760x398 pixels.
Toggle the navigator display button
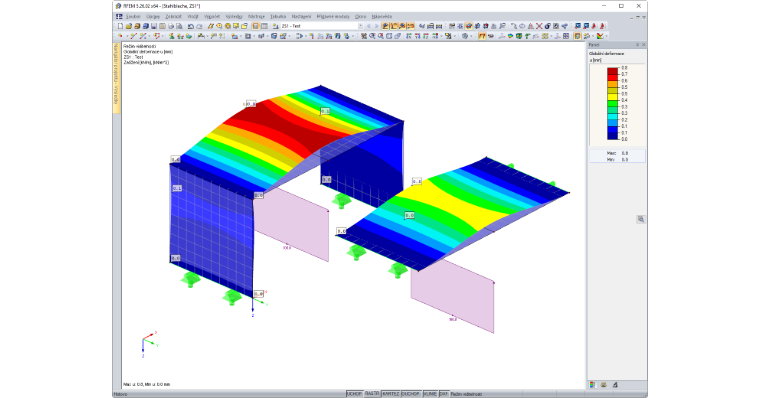pos(255,26)
